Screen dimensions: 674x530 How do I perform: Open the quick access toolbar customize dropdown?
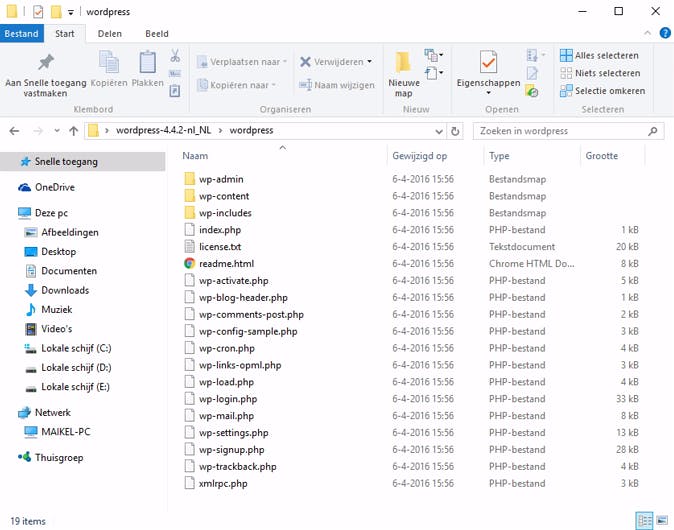70,12
